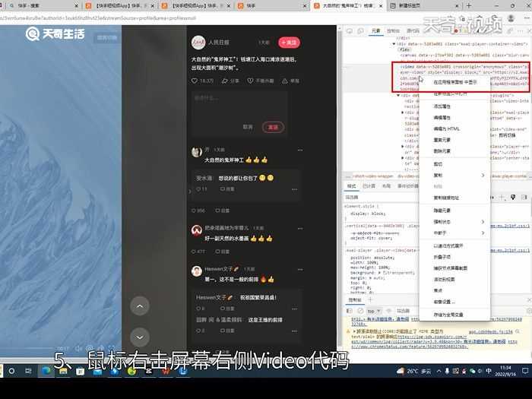Toggle computed styles sidebar icon

coord(524,197)
